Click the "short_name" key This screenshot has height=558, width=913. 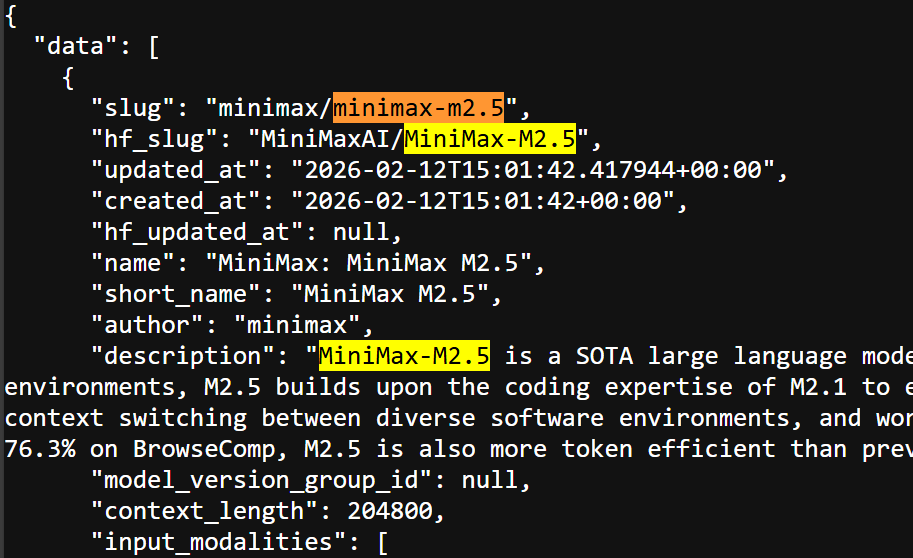click(x=175, y=294)
